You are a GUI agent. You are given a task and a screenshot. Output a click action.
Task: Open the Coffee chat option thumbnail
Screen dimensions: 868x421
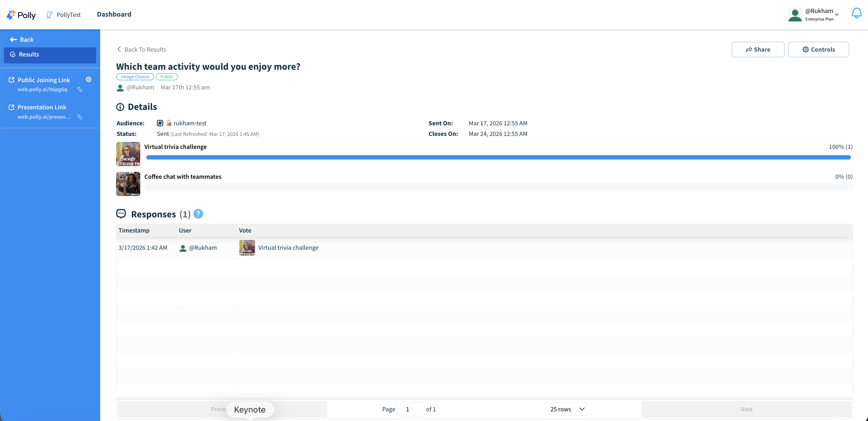click(x=128, y=184)
